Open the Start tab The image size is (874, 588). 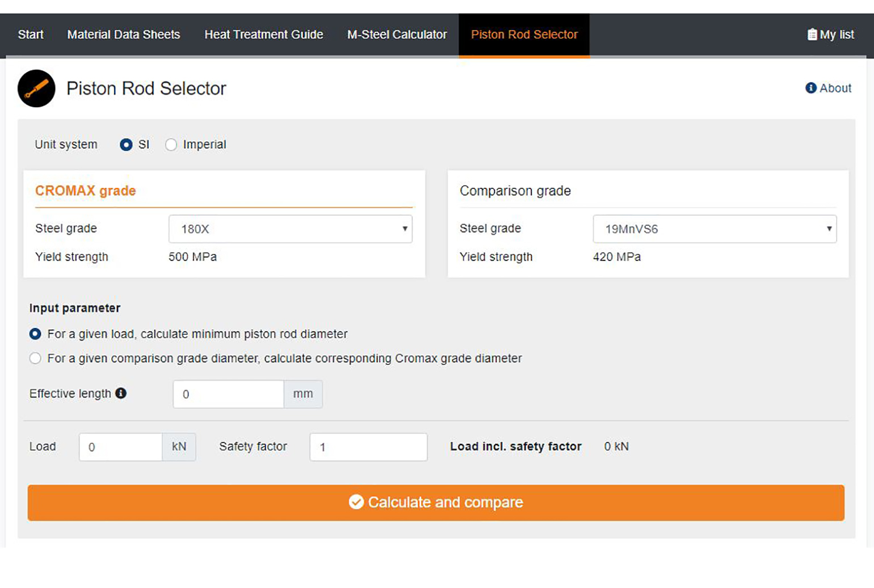point(31,35)
